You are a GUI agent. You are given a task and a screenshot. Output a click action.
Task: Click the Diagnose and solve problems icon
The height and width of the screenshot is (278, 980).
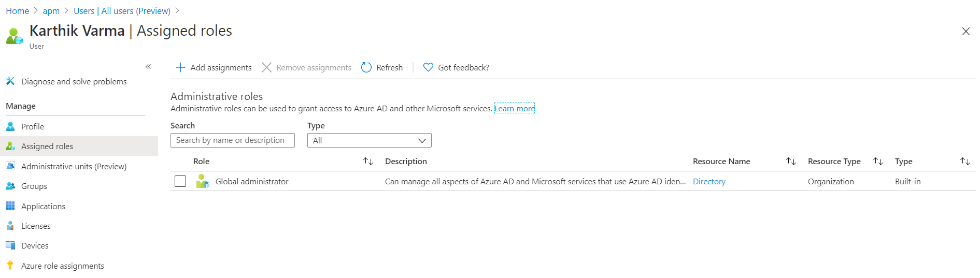pos(10,81)
